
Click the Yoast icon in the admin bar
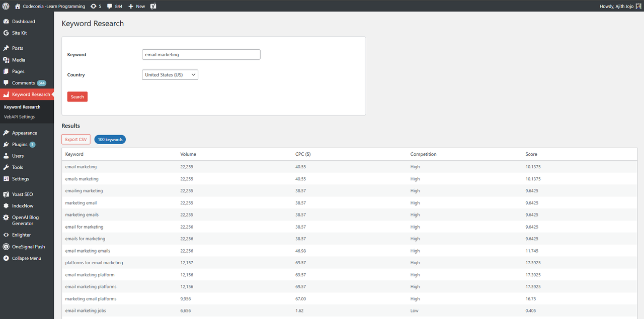[x=153, y=6]
